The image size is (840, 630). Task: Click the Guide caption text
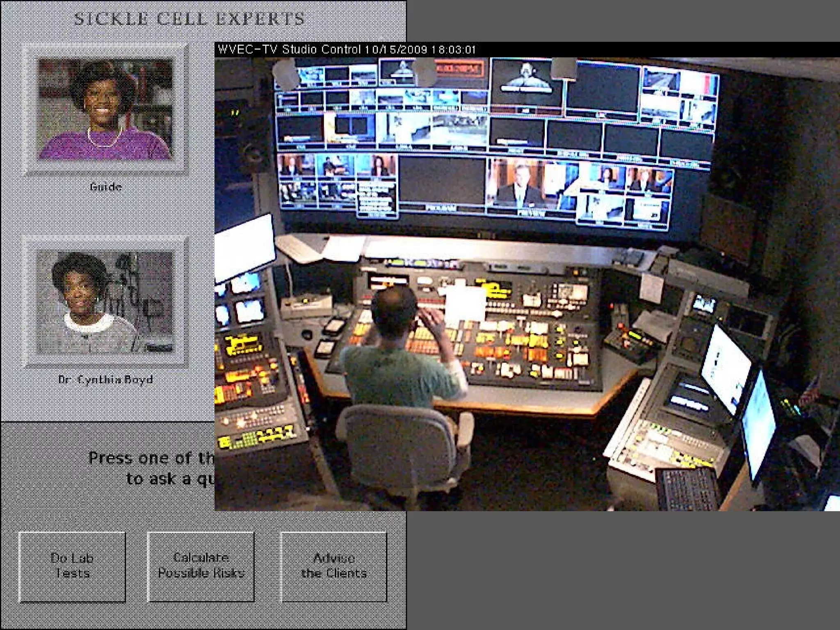106,187
